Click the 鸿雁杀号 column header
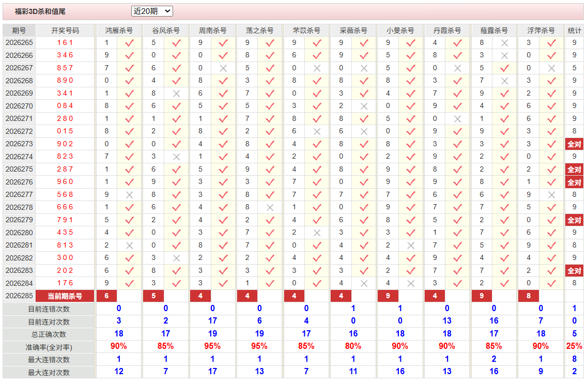The height and width of the screenshot is (384, 588). coord(119,30)
